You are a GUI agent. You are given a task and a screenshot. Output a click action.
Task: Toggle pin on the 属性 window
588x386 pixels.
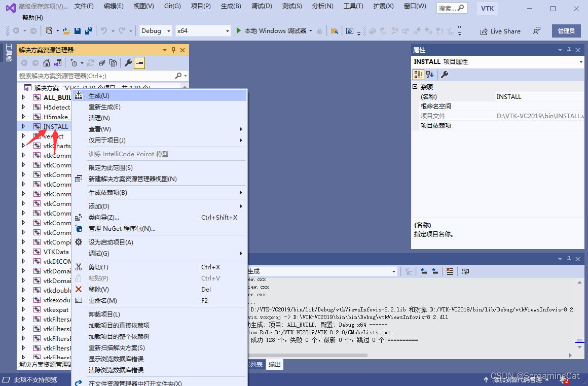pos(569,50)
